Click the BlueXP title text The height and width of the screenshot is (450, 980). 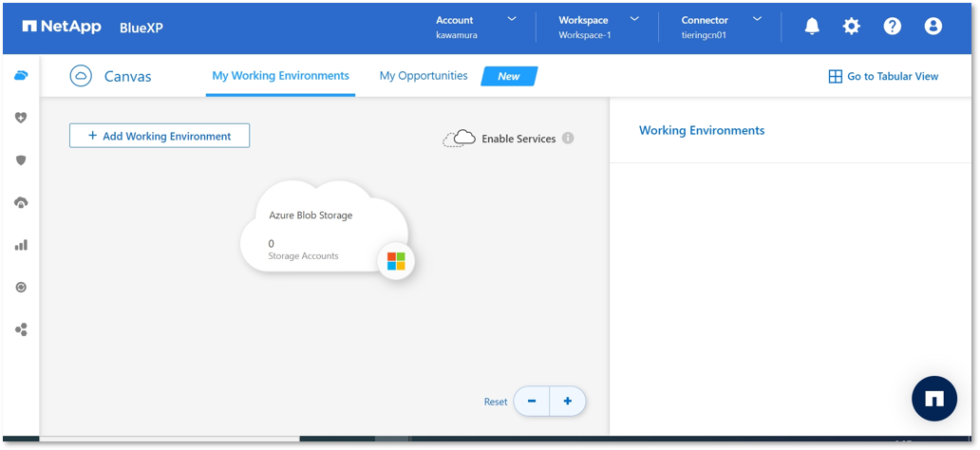coord(141,28)
